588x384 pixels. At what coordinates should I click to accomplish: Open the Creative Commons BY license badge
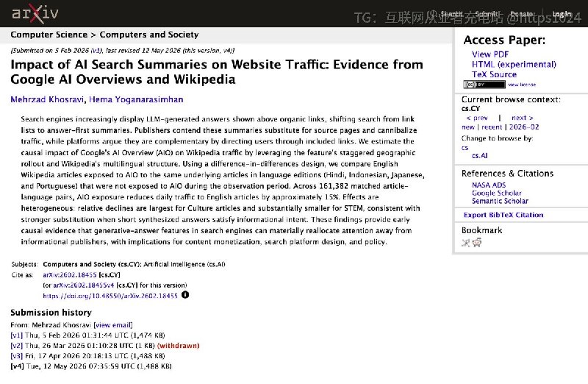click(x=484, y=85)
